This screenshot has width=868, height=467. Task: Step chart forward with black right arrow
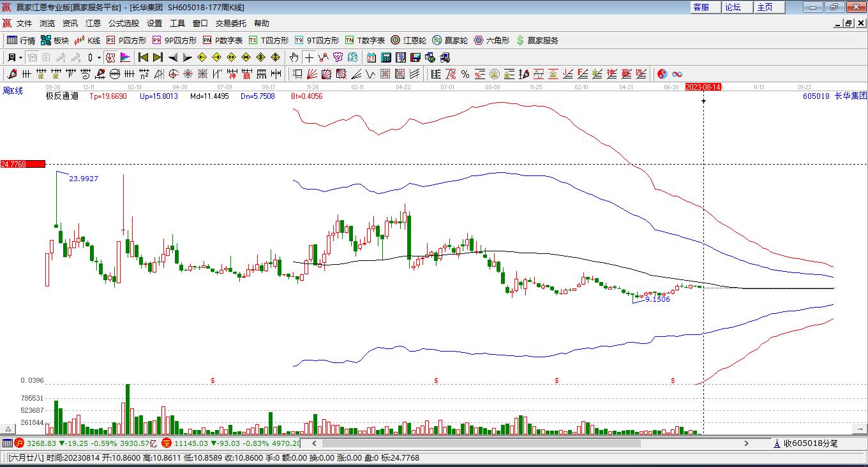pyautogui.click(x=187, y=57)
